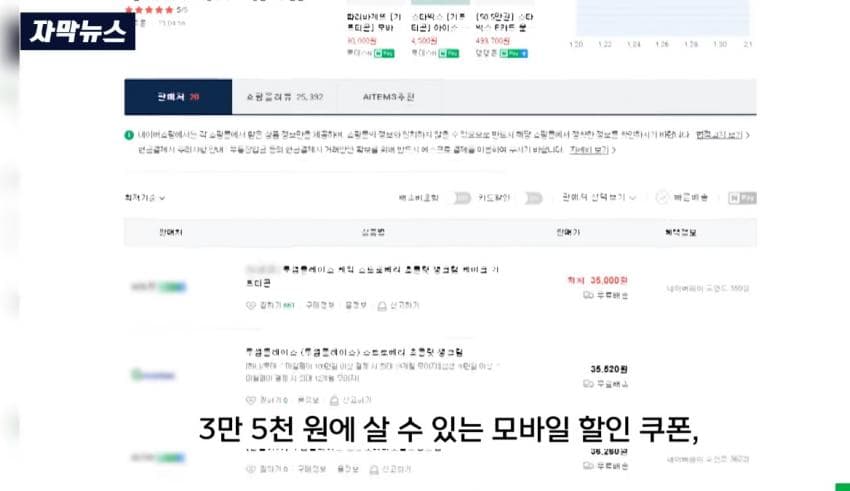Expand the seller selection view dropdown
Viewport: 850px width, 491px height.
(x=599, y=197)
